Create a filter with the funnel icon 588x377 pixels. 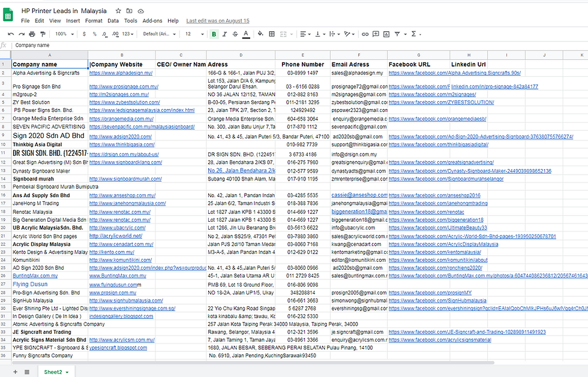coord(397,34)
